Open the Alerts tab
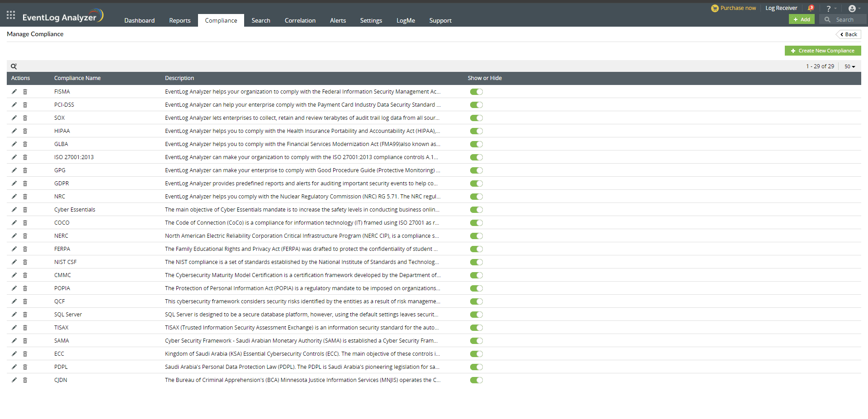This screenshot has width=868, height=419. (338, 20)
